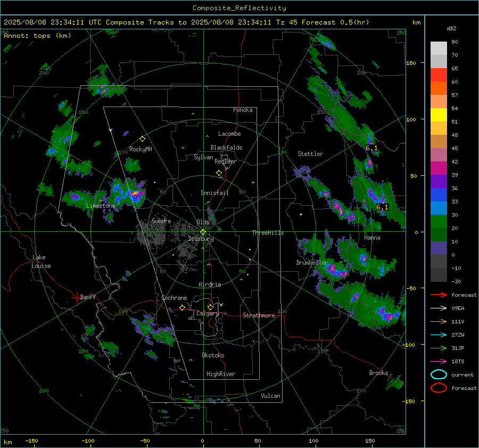479x448 pixels.
Task: Select the orange 111V track arrow
Action: [x=439, y=321]
